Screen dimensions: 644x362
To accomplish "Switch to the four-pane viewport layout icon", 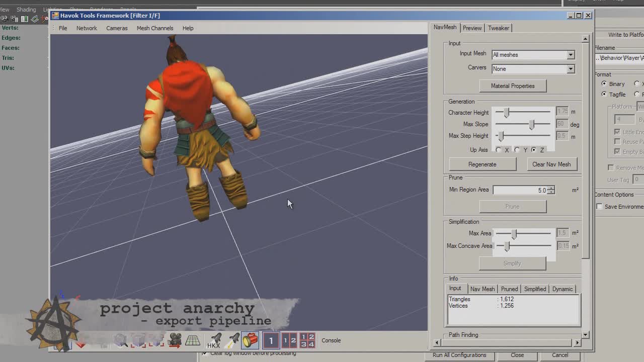I will click(307, 340).
